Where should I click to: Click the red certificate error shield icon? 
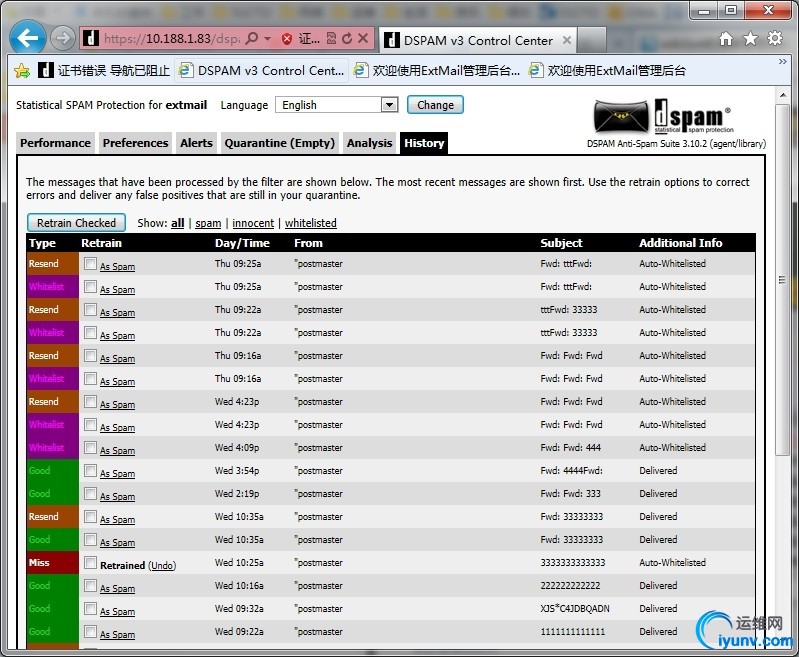tap(287, 39)
